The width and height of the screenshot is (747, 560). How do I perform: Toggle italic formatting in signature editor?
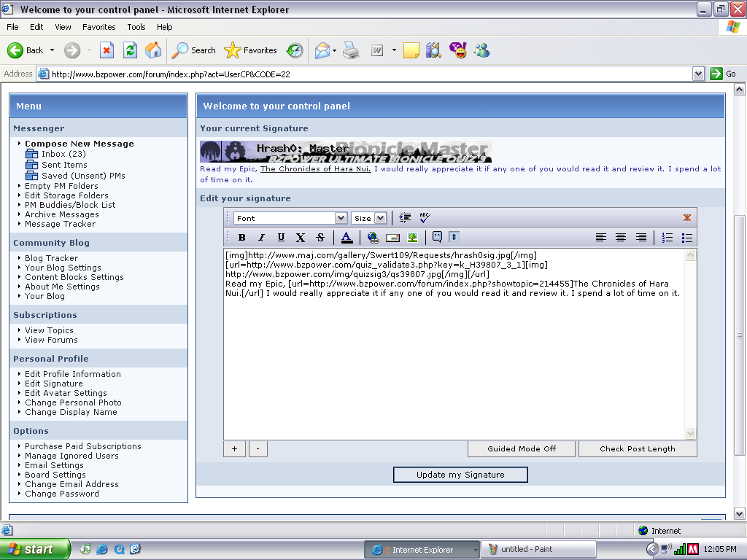pyautogui.click(x=261, y=237)
